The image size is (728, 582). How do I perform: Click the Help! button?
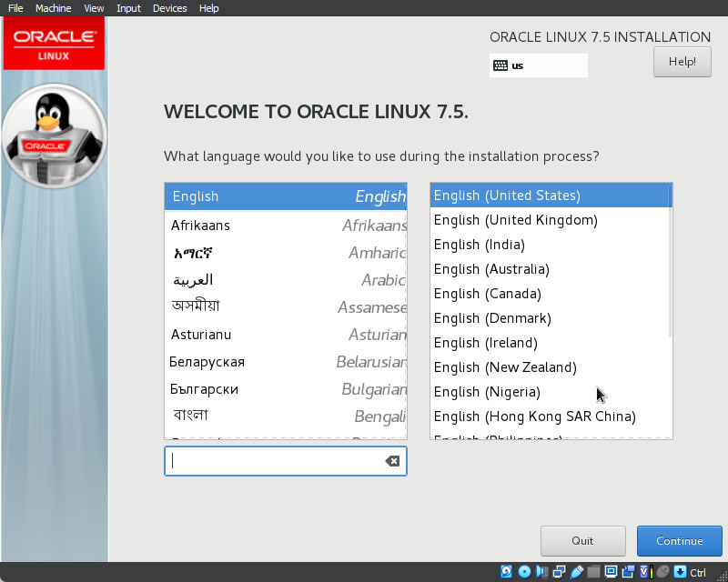(682, 62)
